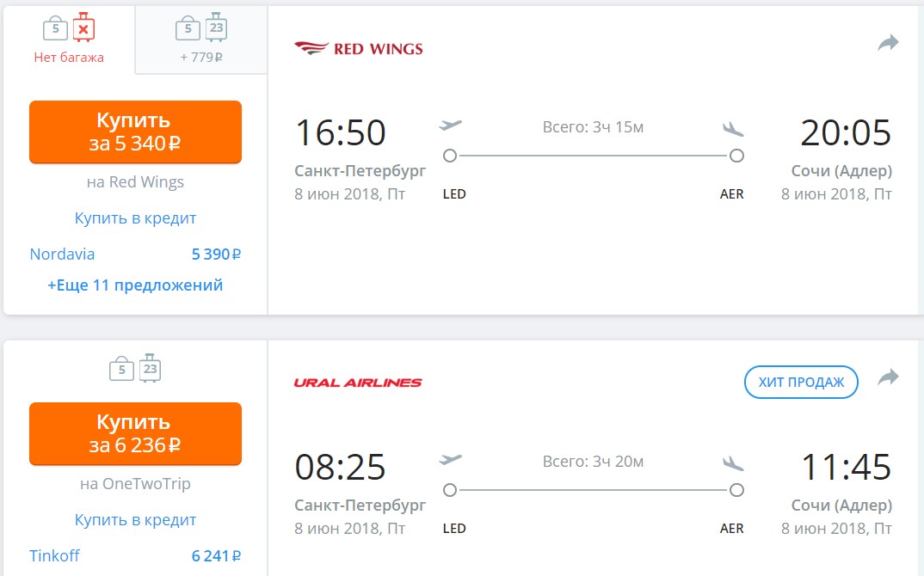924x576 pixels.
Task: Click the crossed-out red suitcase icon
Action: pos(83,28)
